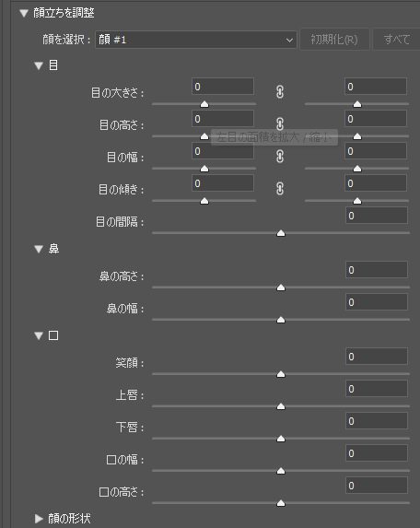Click the 笑顔 slider handle
The width and height of the screenshot is (420, 528).
(x=281, y=374)
